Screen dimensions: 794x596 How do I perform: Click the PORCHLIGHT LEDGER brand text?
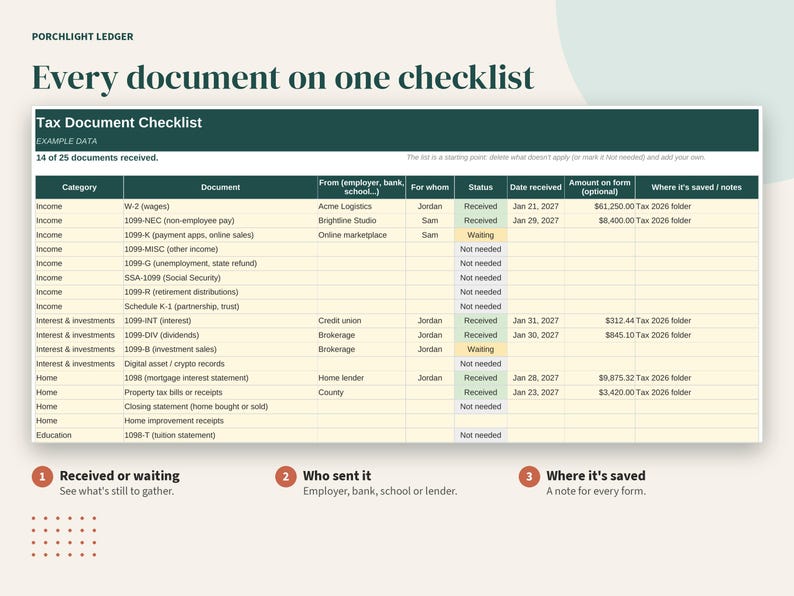click(x=83, y=36)
